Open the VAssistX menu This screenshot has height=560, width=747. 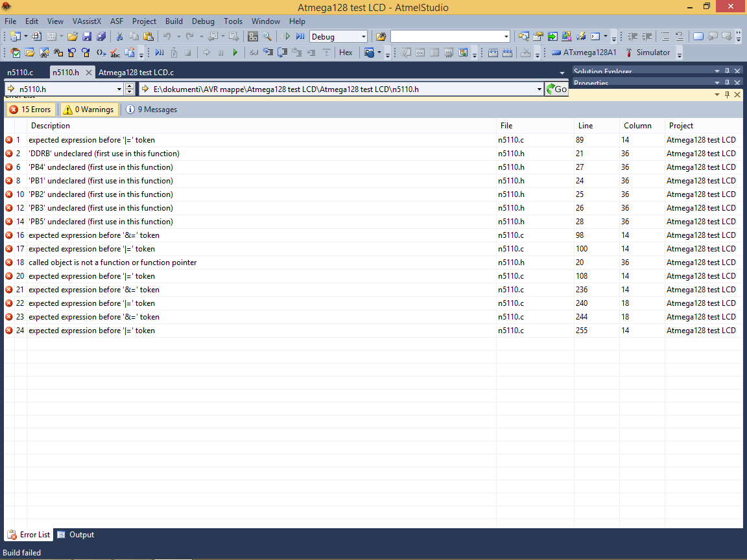pyautogui.click(x=87, y=21)
